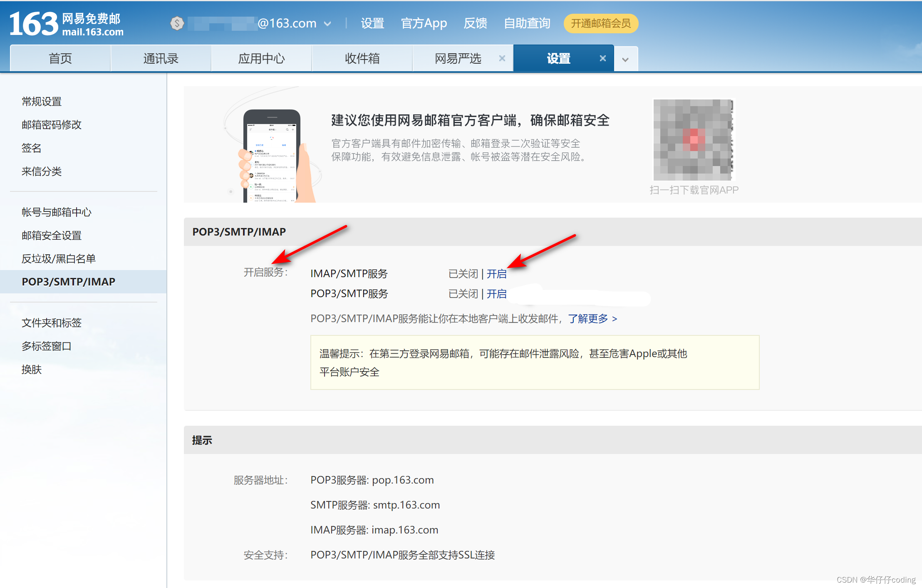This screenshot has width=922, height=588.
Task: Open 换肤 in sidebar
Action: (32, 370)
